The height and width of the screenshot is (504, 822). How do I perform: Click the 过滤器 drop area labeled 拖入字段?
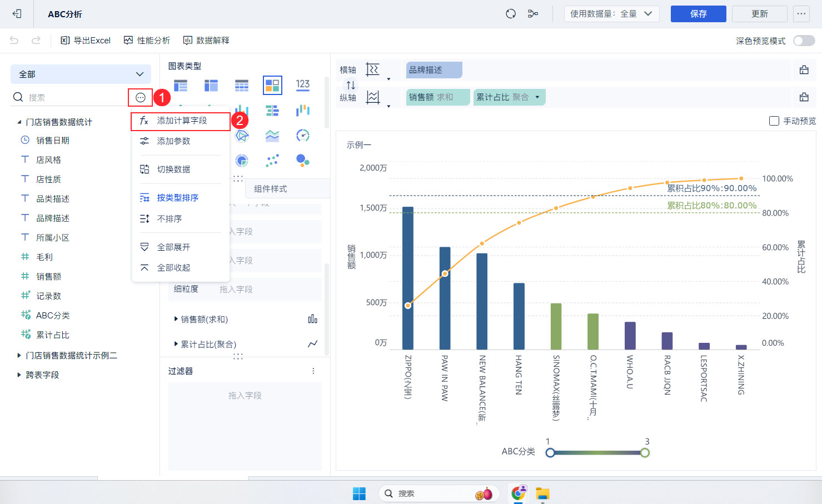pyautogui.click(x=245, y=426)
